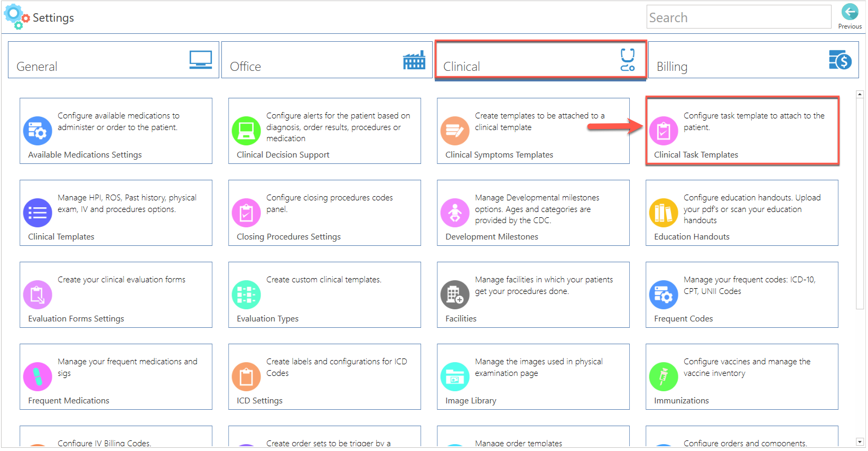Viewport: 868px width, 451px height.
Task: Click the Immunizations syringe icon
Action: point(664,376)
